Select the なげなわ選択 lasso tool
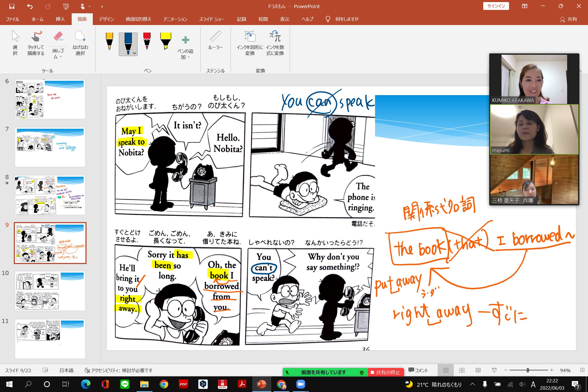The width and height of the screenshot is (588, 392). pos(80,43)
